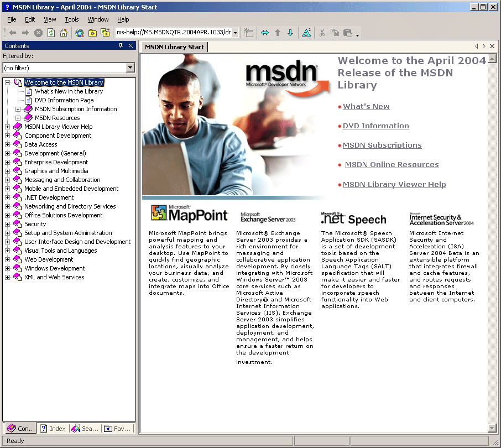Expand the .NET Development node

point(7,197)
